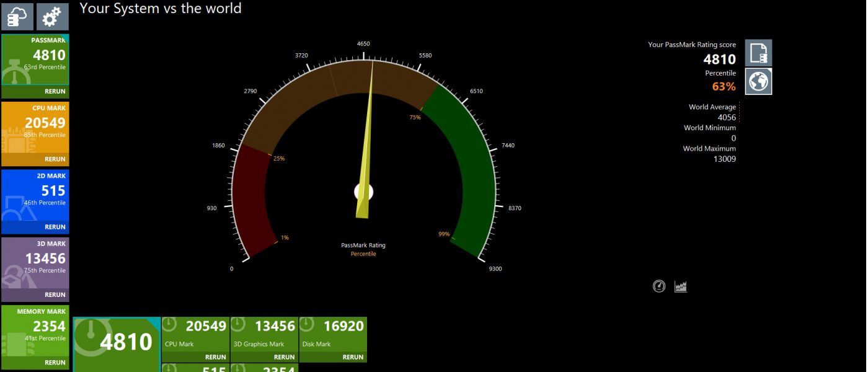Click the 'World Maximum' label
Screen dimensions: 868x372
point(709,148)
